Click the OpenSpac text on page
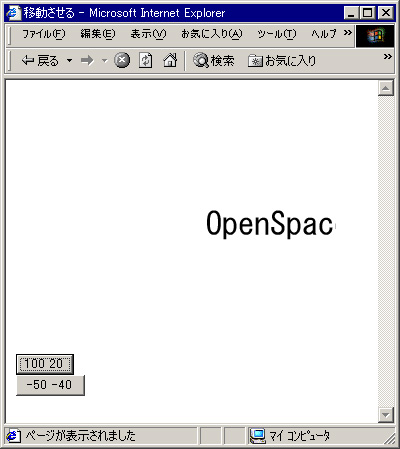 point(270,224)
